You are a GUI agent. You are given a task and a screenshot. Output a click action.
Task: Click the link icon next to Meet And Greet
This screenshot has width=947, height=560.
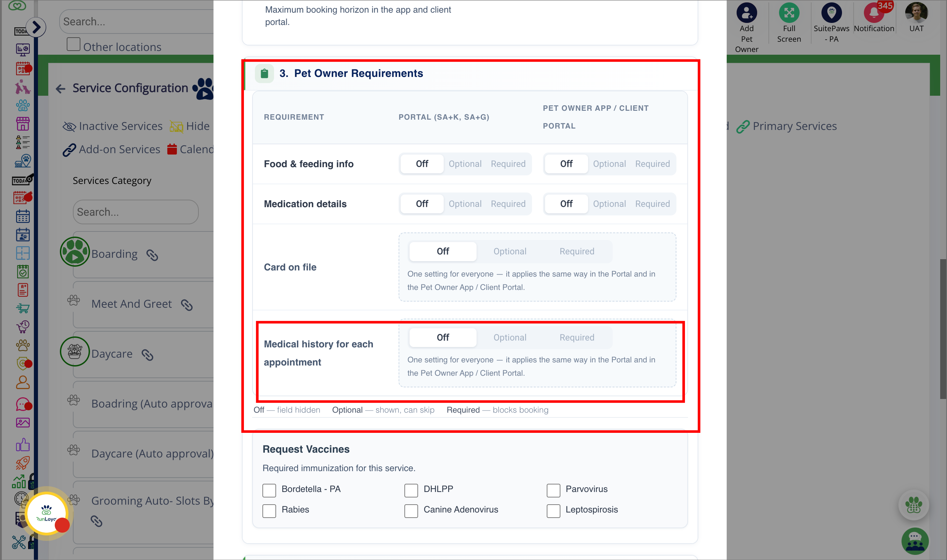tap(186, 305)
